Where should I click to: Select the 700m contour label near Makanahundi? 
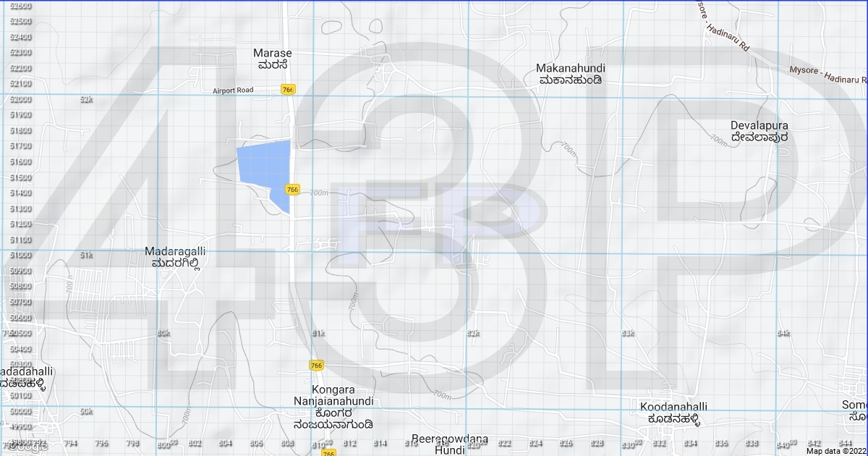(569, 151)
